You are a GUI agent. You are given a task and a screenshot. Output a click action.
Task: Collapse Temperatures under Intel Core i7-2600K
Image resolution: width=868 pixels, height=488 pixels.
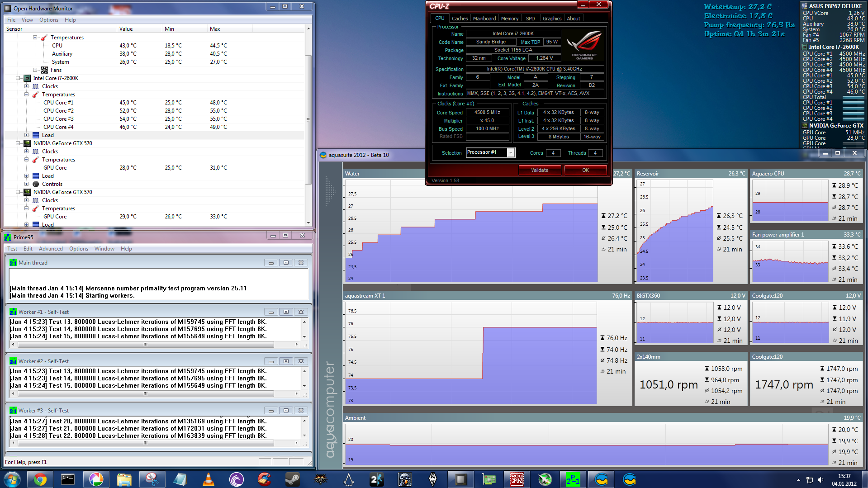point(26,95)
